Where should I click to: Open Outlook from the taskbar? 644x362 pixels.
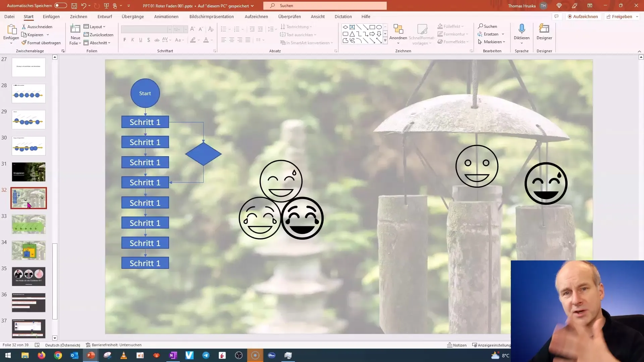point(74,355)
